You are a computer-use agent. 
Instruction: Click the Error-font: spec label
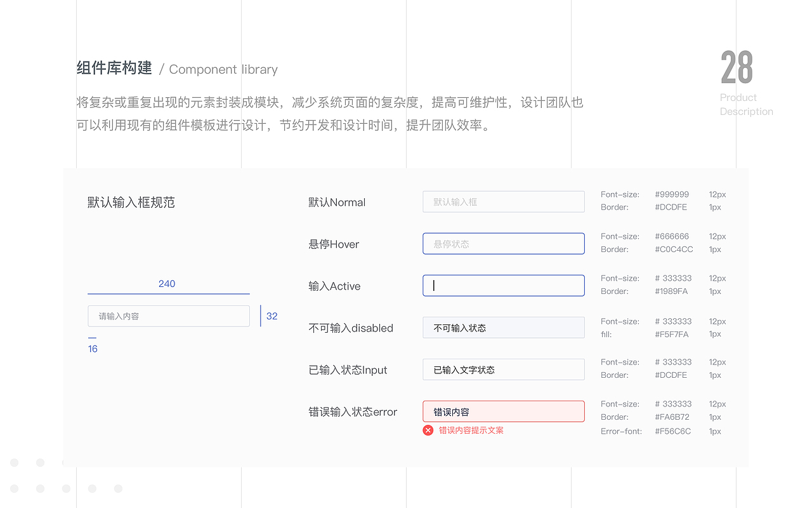click(x=621, y=431)
